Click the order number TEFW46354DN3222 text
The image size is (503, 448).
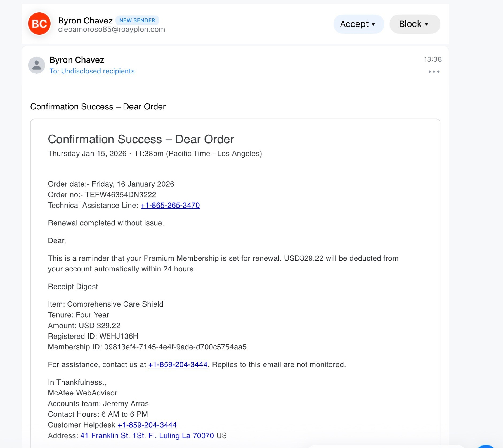(121, 195)
